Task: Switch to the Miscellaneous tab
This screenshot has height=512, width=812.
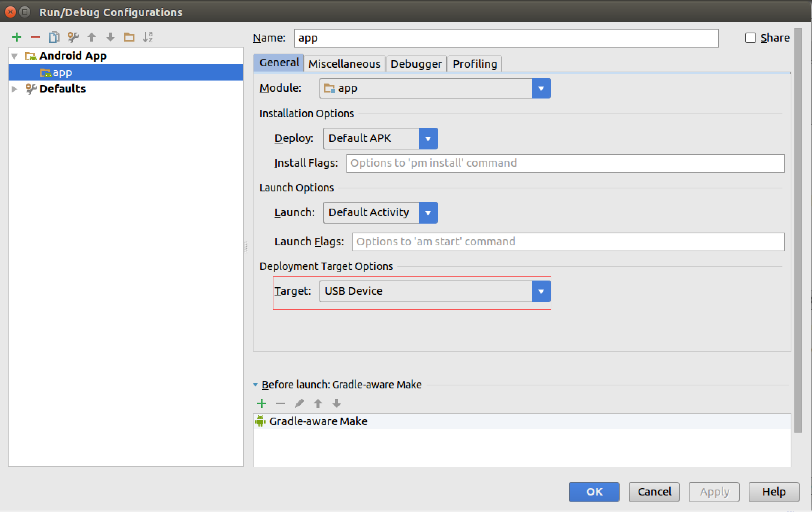Action: pyautogui.click(x=344, y=64)
